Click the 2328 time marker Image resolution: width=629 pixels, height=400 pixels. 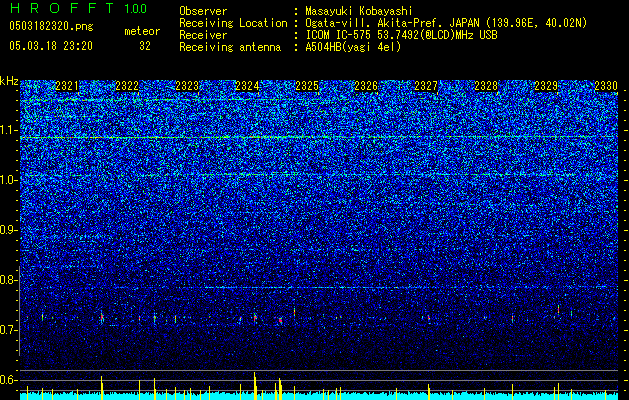(x=486, y=86)
